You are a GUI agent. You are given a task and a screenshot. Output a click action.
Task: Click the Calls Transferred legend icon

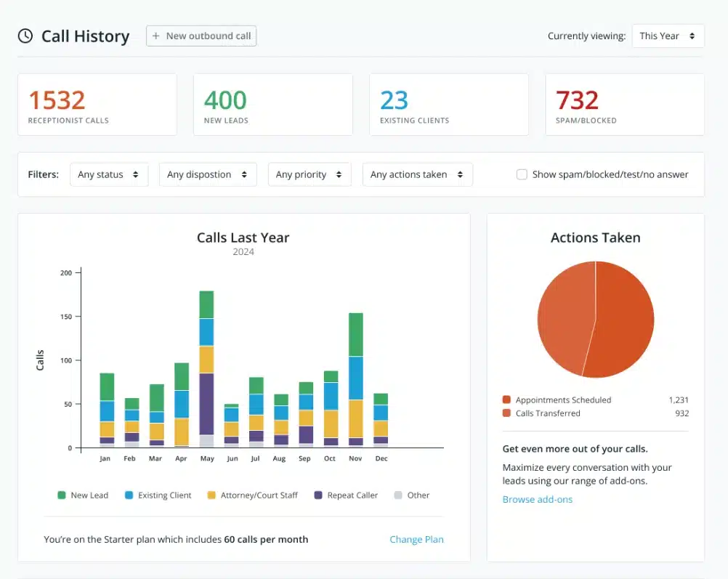[506, 413]
